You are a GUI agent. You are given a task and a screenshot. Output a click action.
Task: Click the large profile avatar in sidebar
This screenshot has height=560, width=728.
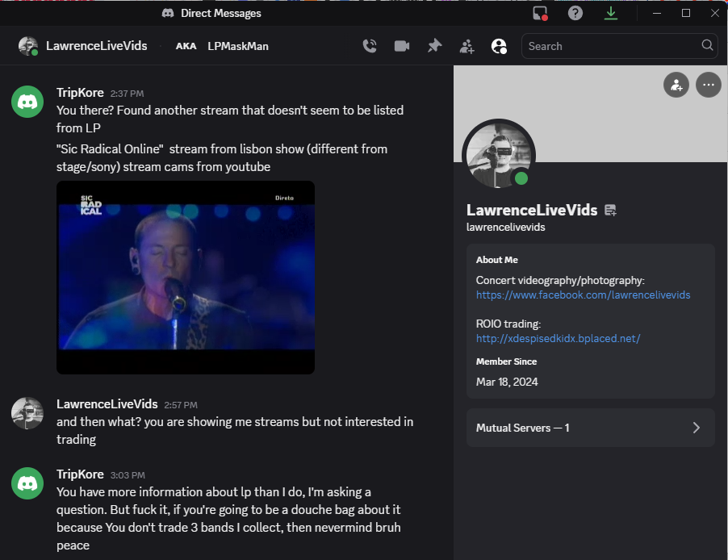click(x=498, y=156)
